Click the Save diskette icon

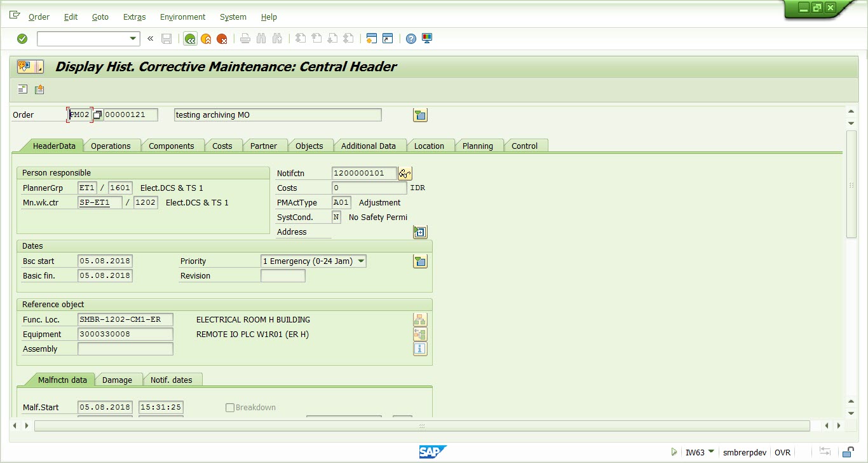(x=166, y=39)
